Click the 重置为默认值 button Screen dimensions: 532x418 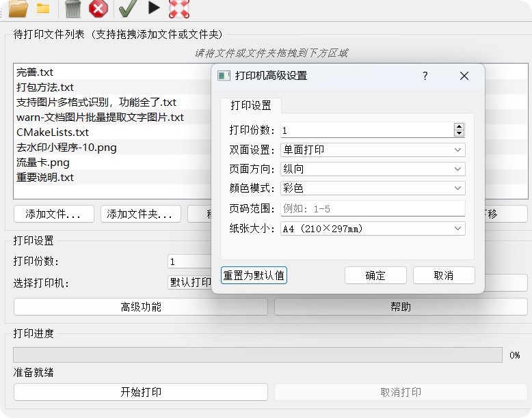pos(254,275)
